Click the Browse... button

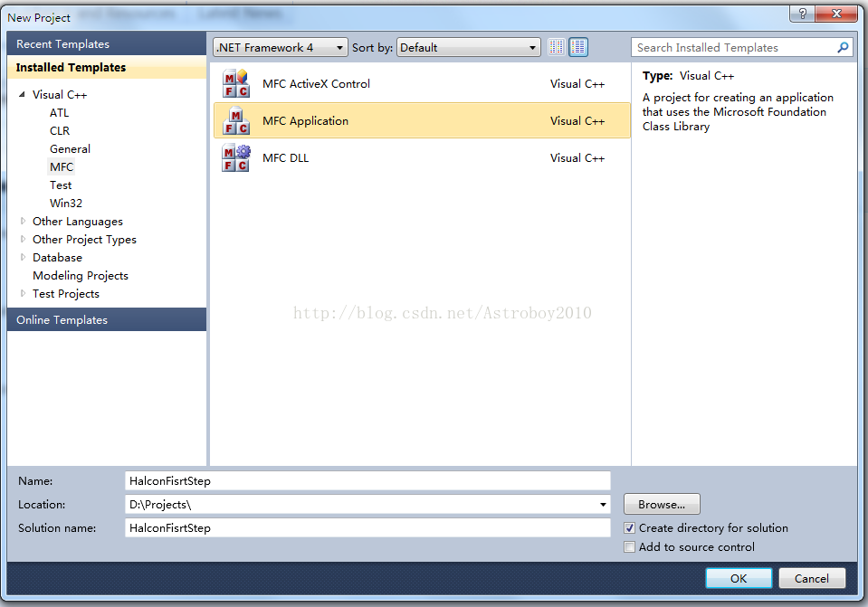coord(662,504)
